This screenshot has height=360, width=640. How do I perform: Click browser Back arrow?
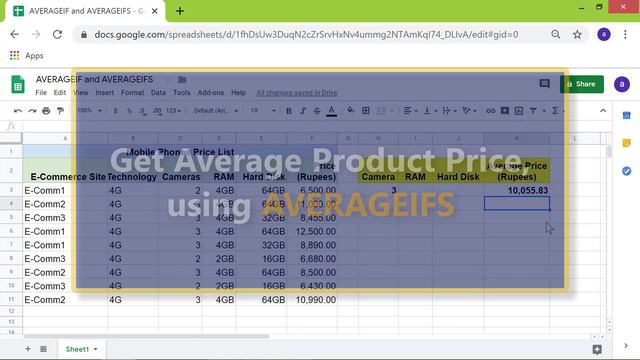point(15,35)
